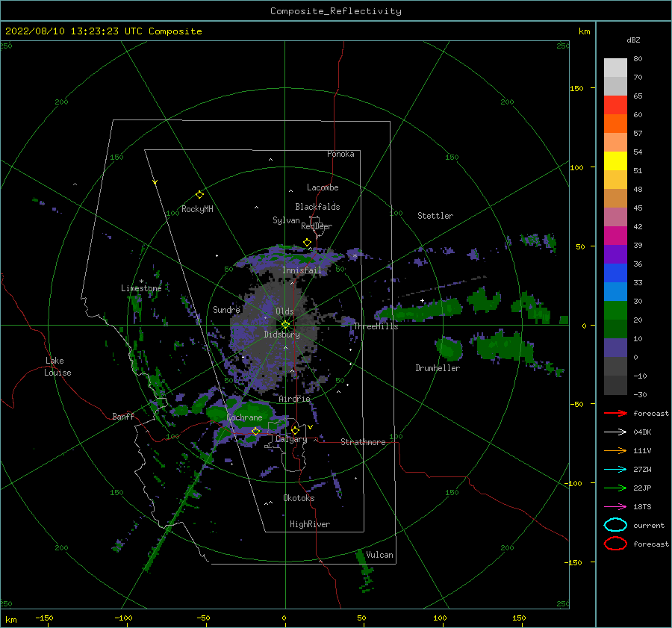Click the Sundre label
This screenshot has width=672, height=628.
point(226,309)
